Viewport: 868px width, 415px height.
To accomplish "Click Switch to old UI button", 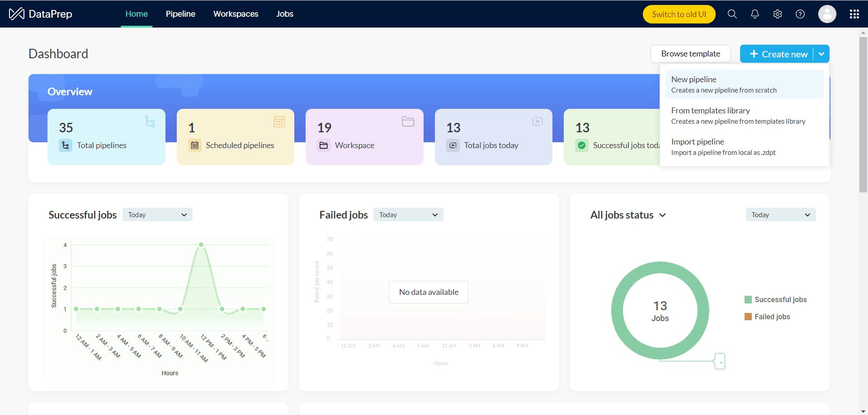I will [679, 14].
